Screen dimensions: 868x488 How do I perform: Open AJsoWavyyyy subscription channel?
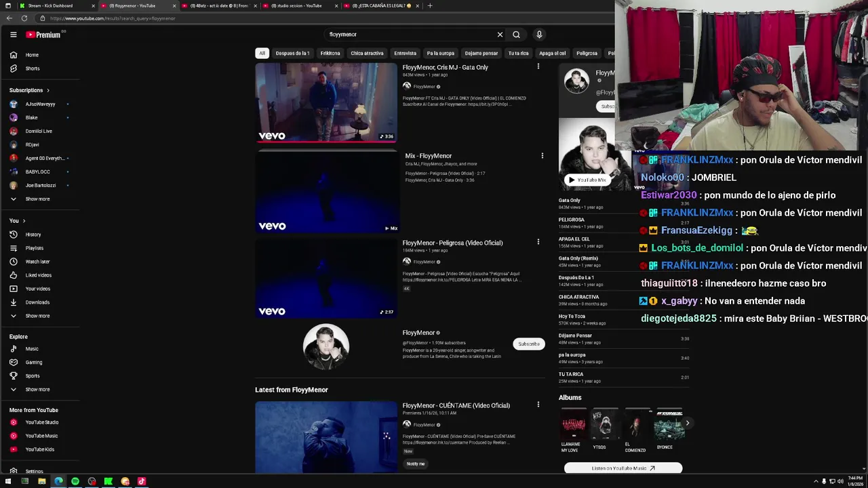41,104
